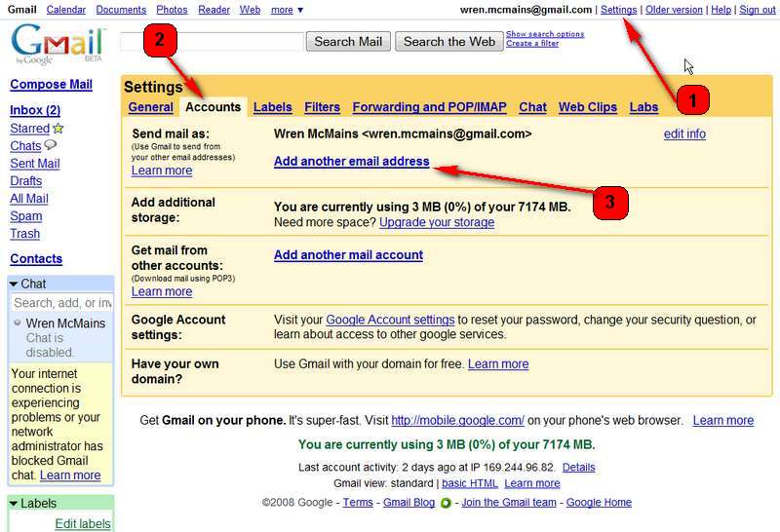Open Sent Mail

[x=35, y=163]
